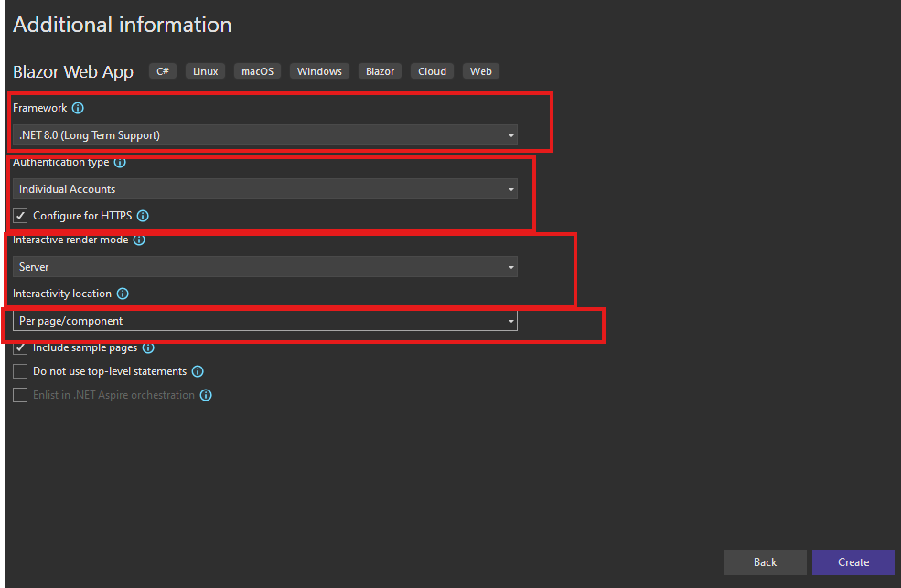
Task: Click the Windows tag
Action: [x=319, y=71]
